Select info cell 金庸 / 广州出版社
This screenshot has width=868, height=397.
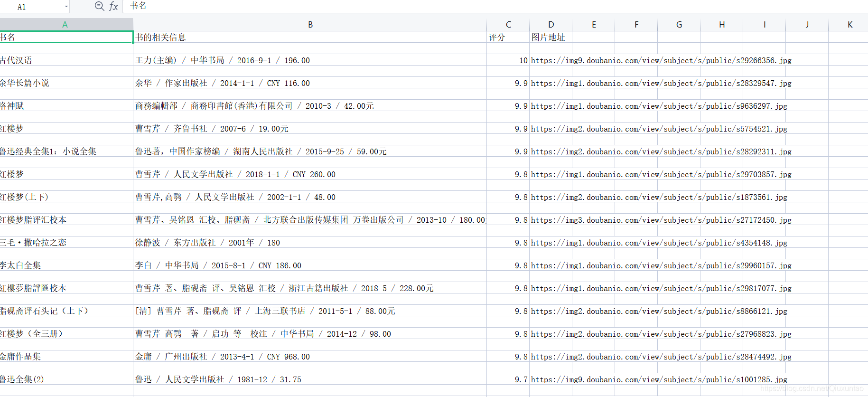point(310,356)
